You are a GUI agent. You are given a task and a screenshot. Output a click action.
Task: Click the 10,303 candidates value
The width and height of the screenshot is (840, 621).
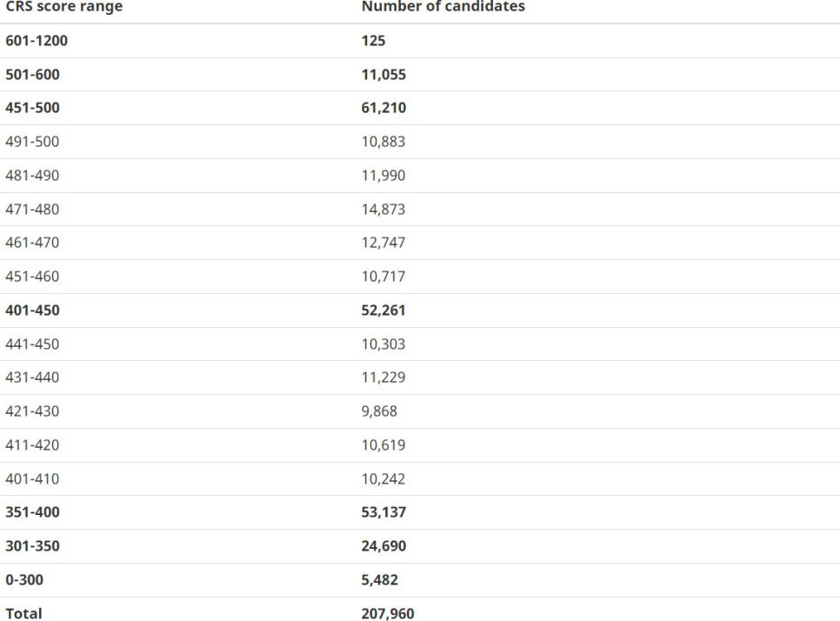(x=383, y=344)
